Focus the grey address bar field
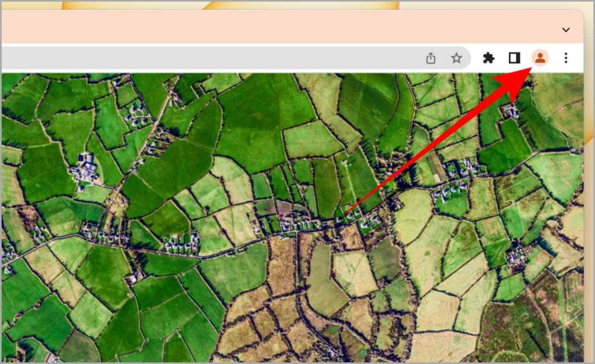595x364 pixels. pyautogui.click(x=235, y=58)
